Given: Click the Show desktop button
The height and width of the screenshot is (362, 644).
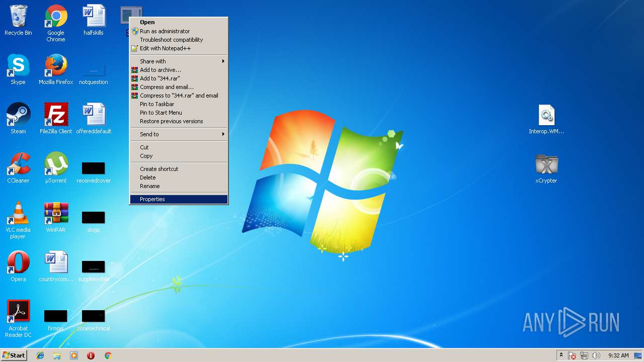Looking at the screenshot, I should pos(638,355).
